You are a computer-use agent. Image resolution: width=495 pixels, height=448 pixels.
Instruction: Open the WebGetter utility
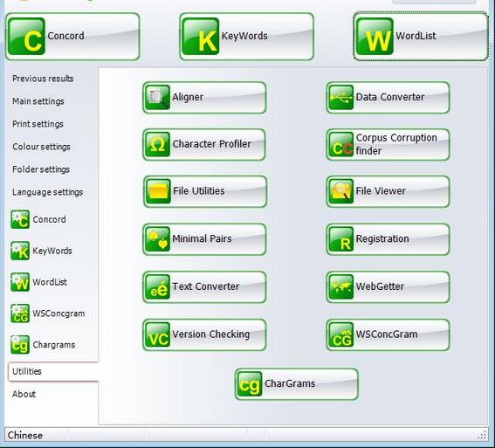pos(388,287)
